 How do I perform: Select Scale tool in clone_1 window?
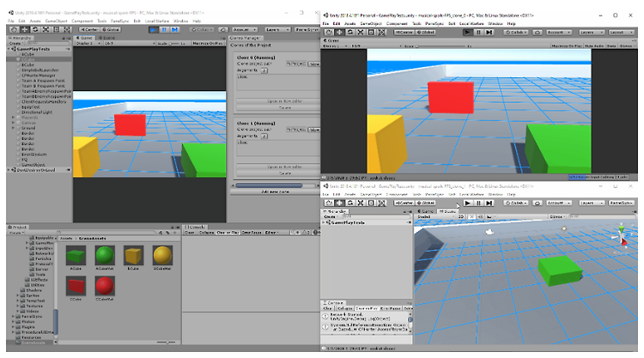(361, 203)
